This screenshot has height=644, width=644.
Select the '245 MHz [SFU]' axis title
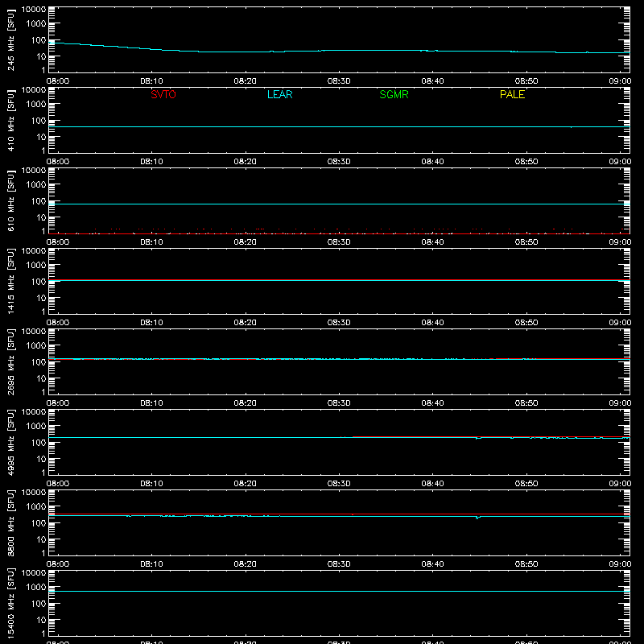[10, 39]
